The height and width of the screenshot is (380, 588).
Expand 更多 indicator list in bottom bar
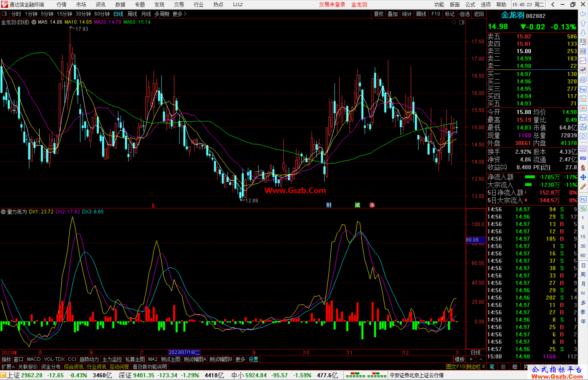[240, 359]
